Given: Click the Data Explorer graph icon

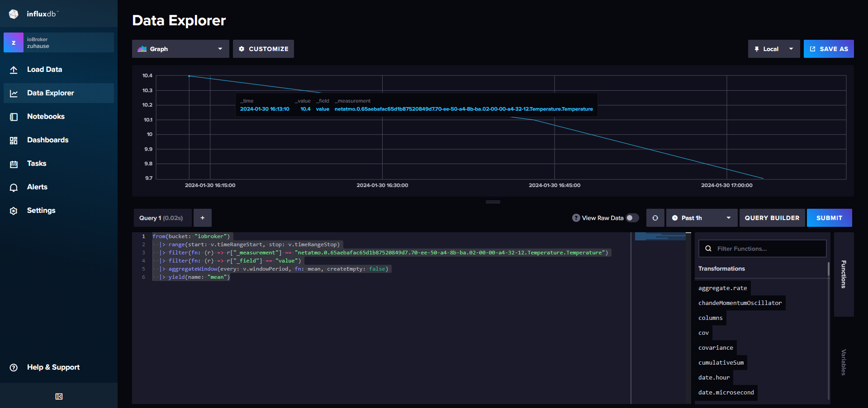Looking at the screenshot, I should click(14, 93).
